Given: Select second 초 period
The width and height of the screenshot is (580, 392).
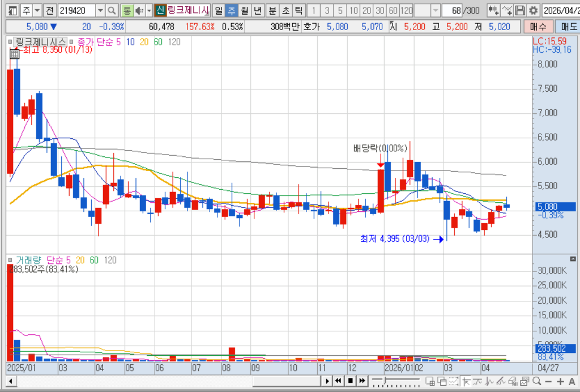Looking at the screenshot, I should pos(285,10).
